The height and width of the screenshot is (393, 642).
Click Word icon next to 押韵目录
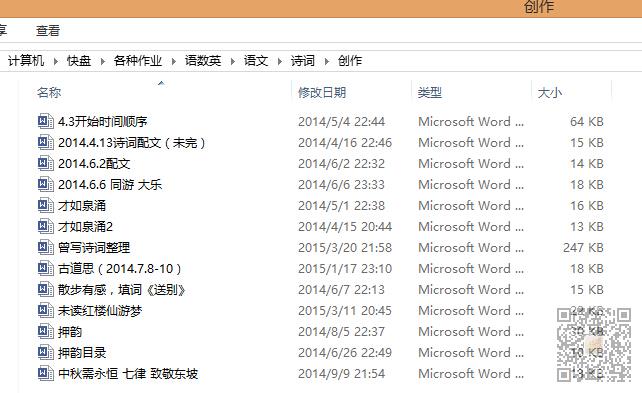pos(45,352)
